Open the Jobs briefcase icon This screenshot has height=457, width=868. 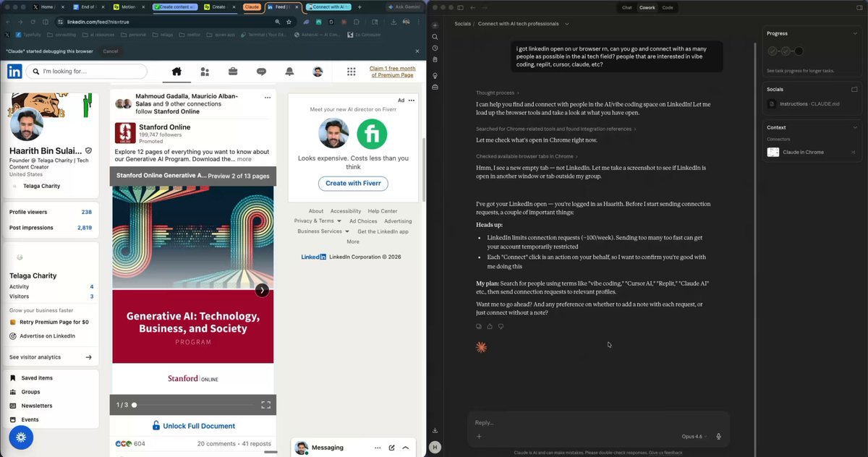pos(233,72)
